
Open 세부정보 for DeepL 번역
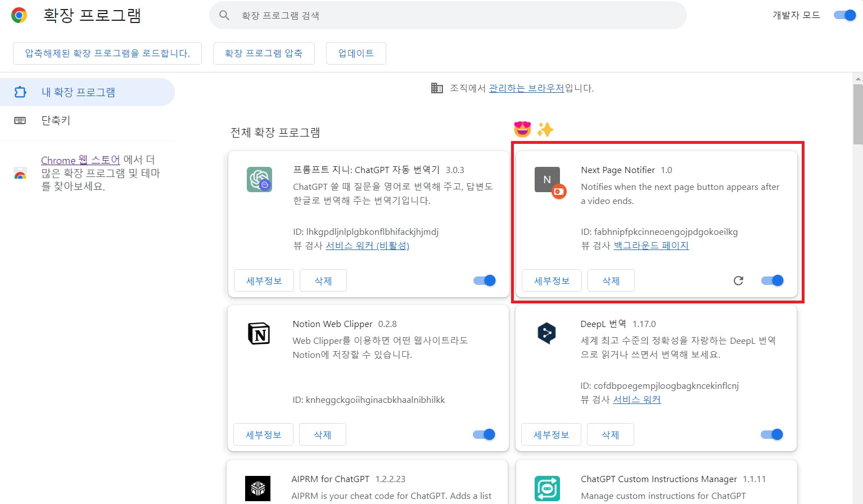552,434
